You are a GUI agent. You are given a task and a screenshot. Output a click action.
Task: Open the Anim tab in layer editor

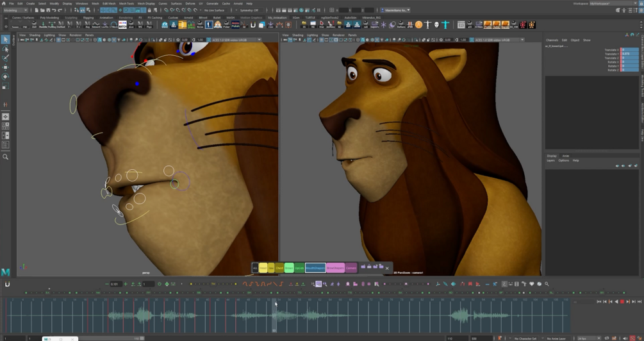tap(566, 156)
